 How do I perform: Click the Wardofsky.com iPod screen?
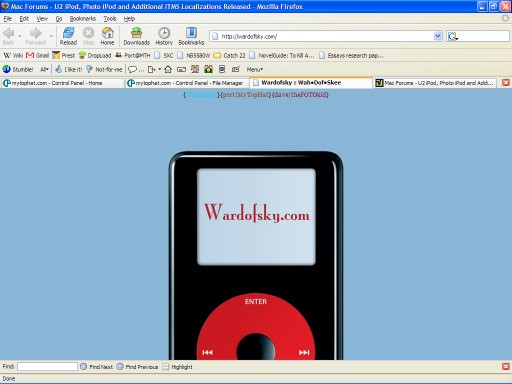pyautogui.click(x=256, y=217)
